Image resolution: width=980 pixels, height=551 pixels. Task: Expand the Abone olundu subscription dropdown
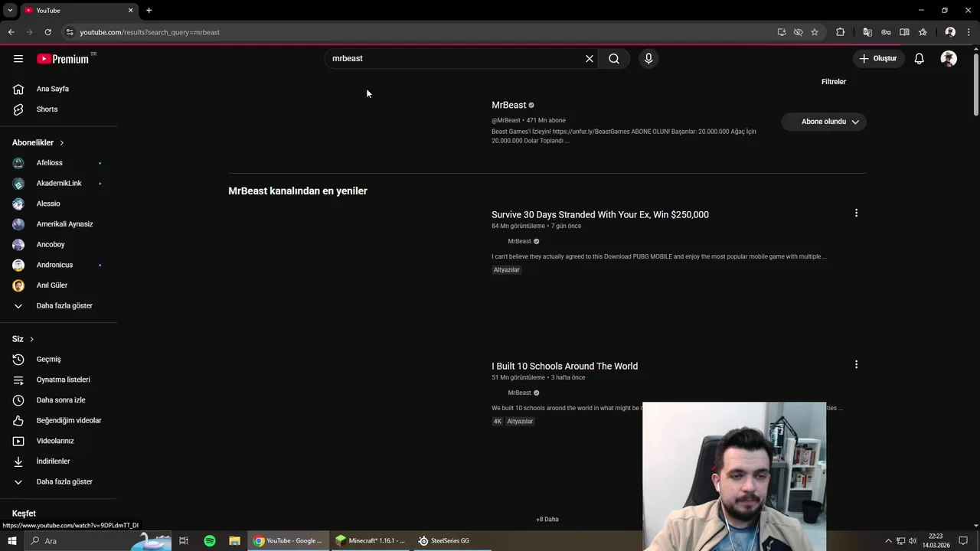click(824, 122)
